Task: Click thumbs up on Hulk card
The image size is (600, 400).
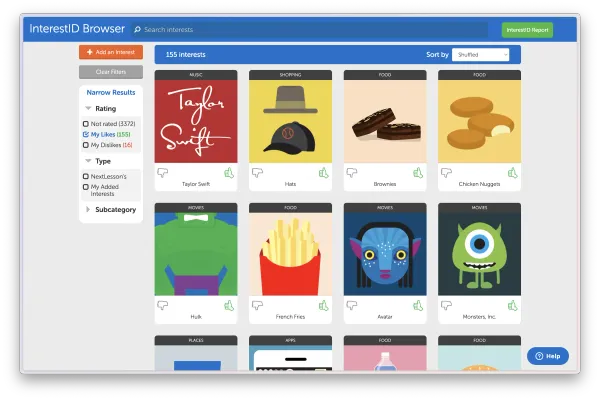Action: [229, 305]
